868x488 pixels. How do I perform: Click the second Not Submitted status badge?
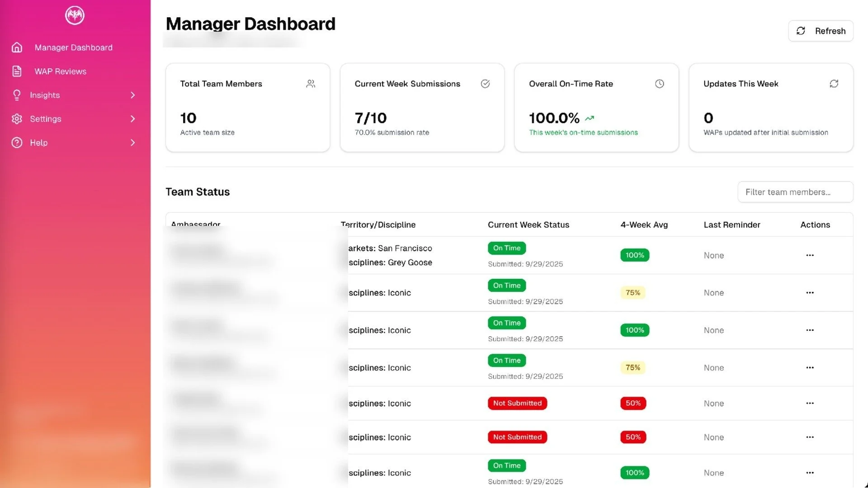click(x=517, y=437)
